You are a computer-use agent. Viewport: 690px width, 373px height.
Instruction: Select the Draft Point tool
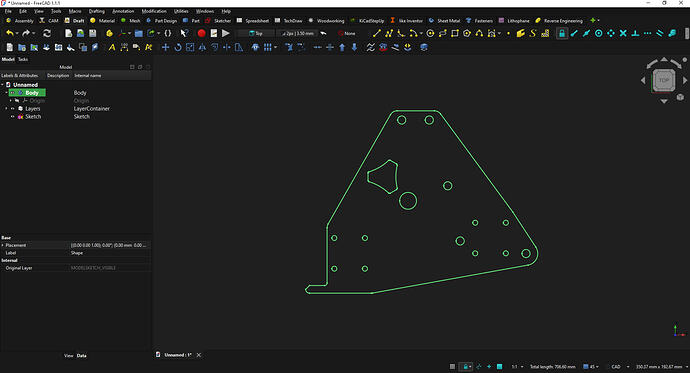click(x=508, y=33)
